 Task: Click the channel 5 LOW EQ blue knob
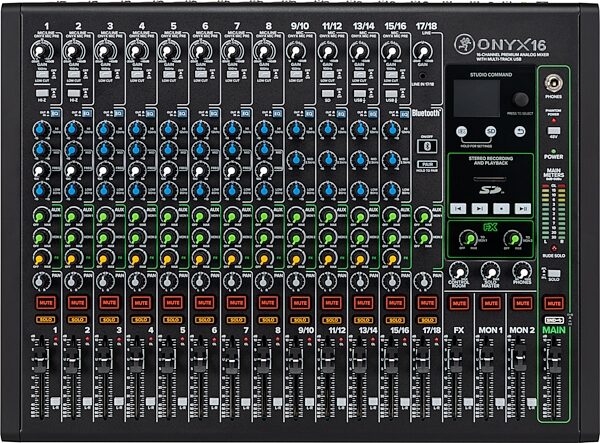[x=168, y=190]
